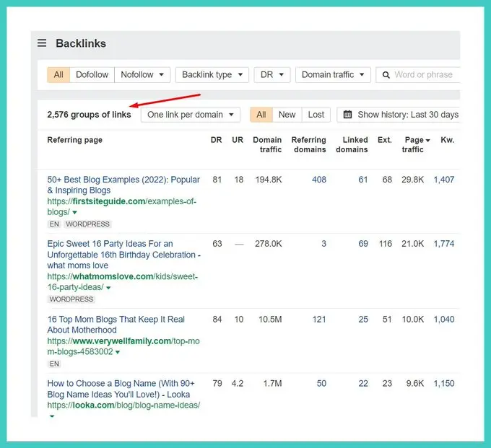Select the All link-type filter
491x448 pixels.
(58, 74)
